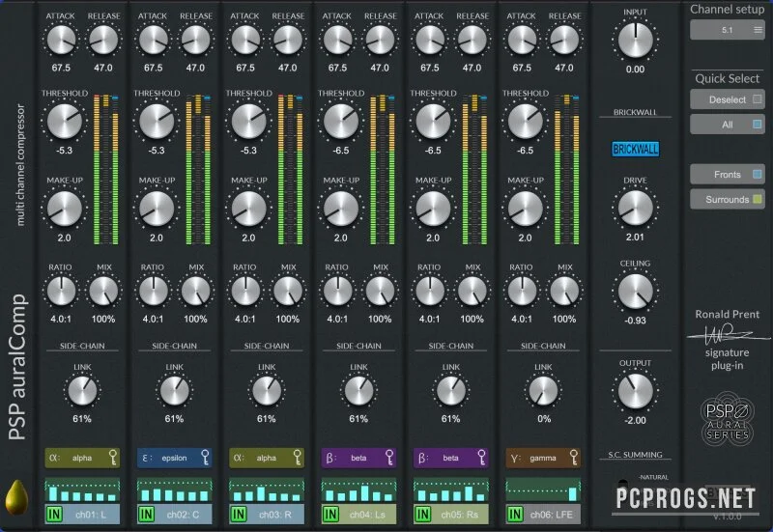Viewport: 773px width, 532px height.
Task: Click the LINK knob on the ch06: LFE strip
Action: [543, 391]
